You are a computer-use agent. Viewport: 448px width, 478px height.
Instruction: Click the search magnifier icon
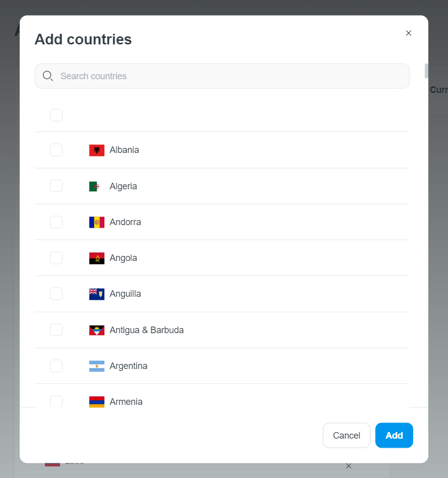48,76
